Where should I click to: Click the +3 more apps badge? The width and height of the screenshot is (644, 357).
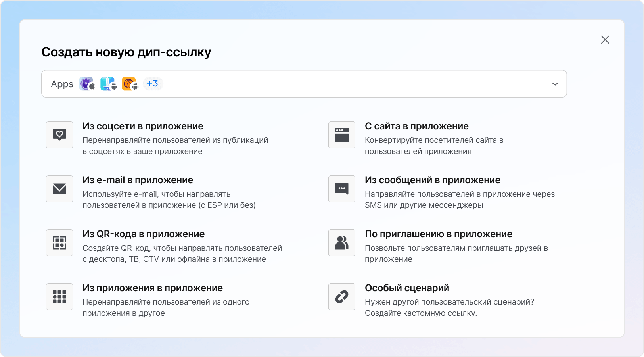[153, 84]
